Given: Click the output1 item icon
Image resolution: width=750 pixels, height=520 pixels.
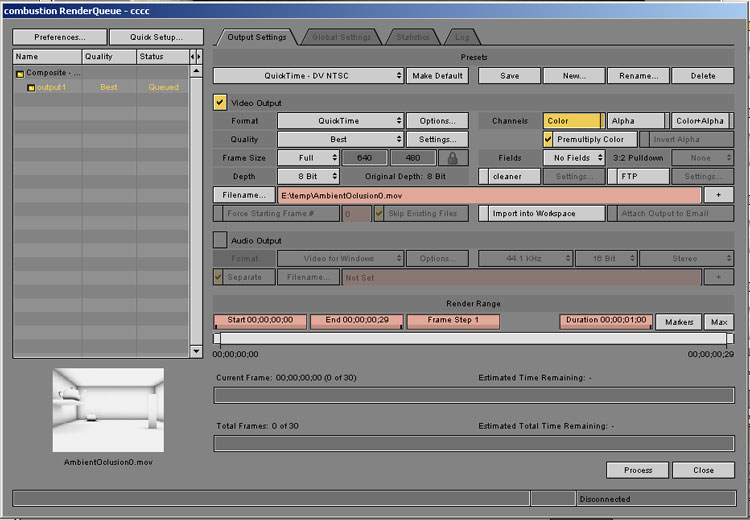Looking at the screenshot, I should (31, 88).
